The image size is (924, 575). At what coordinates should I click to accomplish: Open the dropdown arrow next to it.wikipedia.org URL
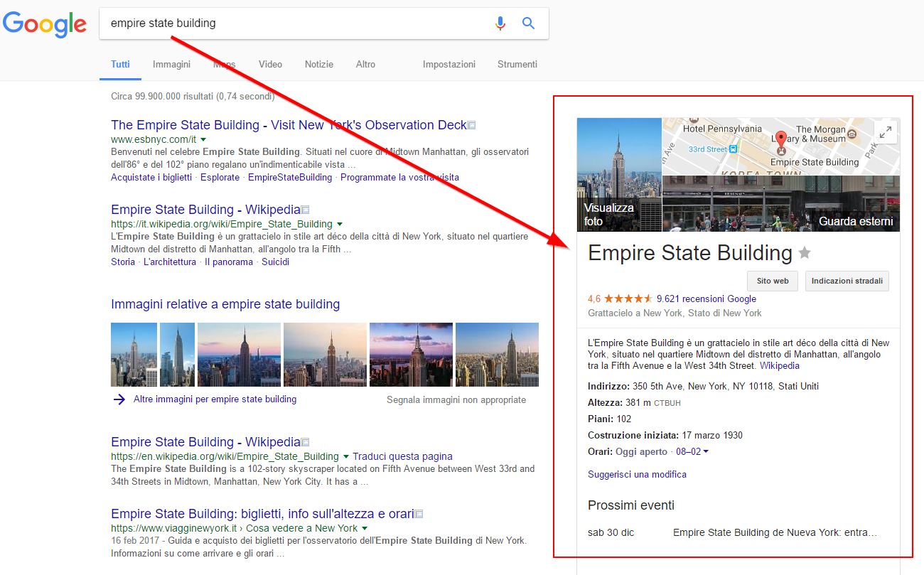pyautogui.click(x=340, y=224)
